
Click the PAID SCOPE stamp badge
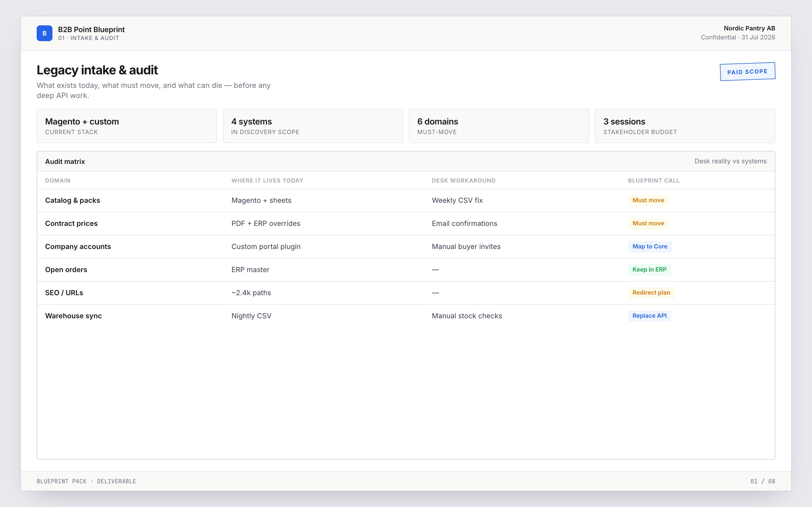(x=747, y=72)
